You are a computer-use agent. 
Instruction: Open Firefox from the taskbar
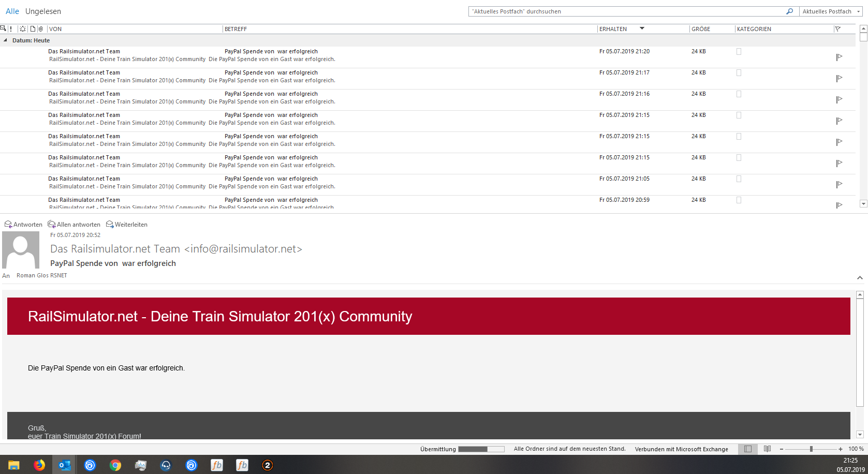[39, 465]
